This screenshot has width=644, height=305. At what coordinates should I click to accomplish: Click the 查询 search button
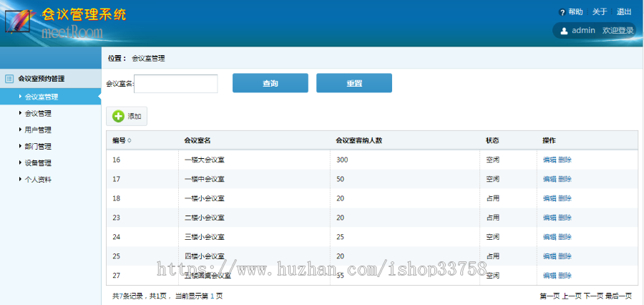click(x=270, y=83)
